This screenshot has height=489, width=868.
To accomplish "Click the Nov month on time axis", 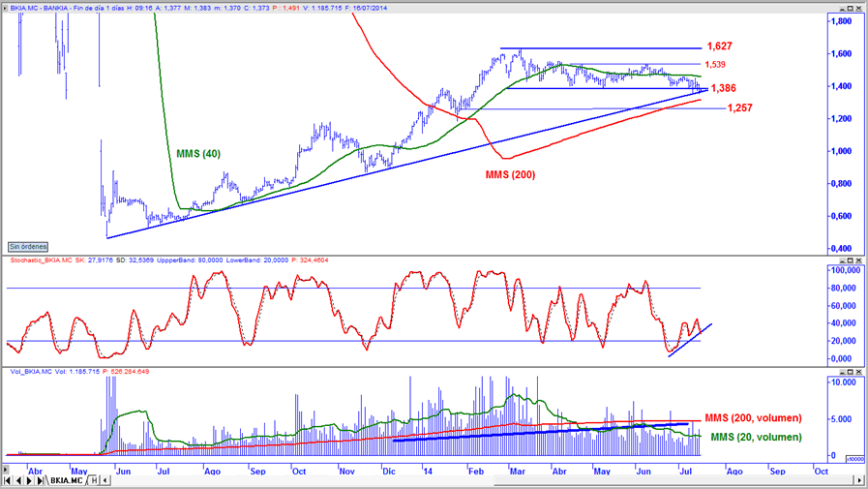I will point(346,472).
